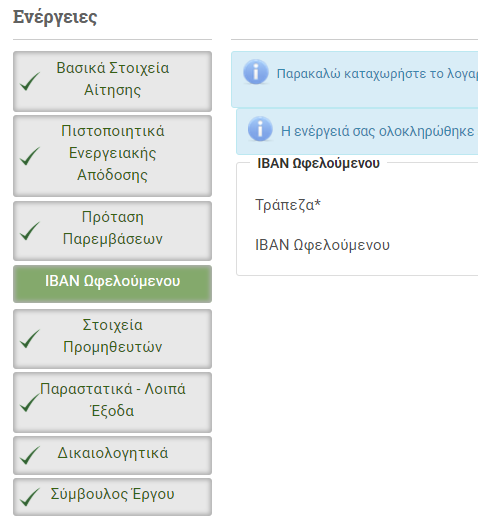The image size is (478, 525).
Task: Click checkmark icon beside Δικαιολογητικά
Action: click(30, 455)
